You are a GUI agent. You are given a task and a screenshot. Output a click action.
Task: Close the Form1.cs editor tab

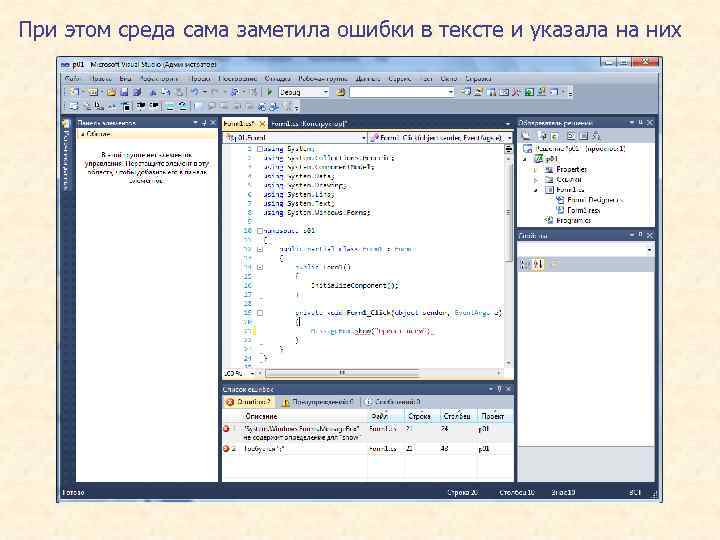click(262, 124)
